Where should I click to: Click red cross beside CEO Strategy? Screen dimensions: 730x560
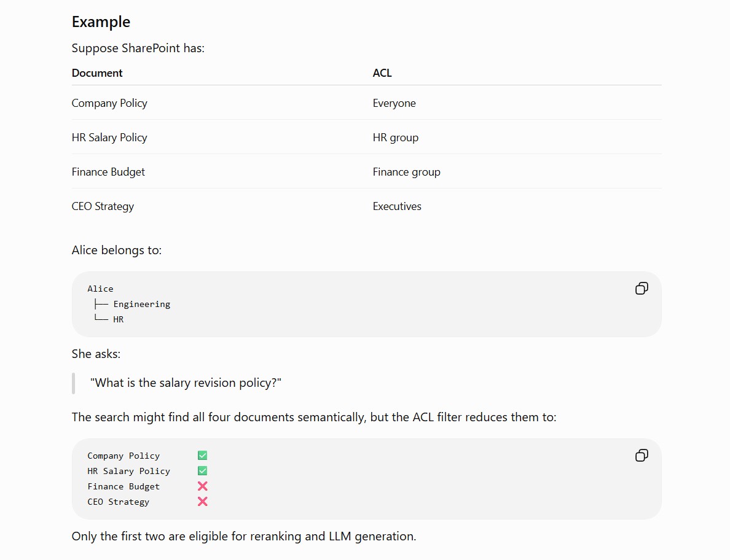click(203, 502)
